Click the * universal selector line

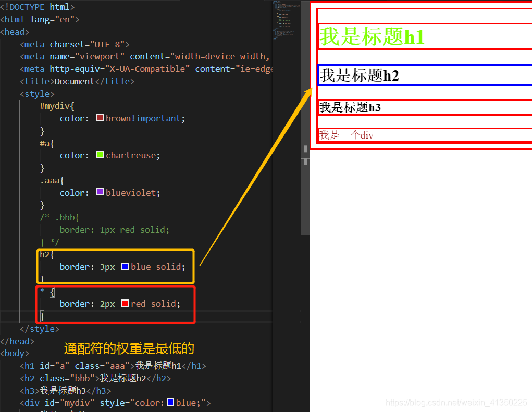pos(47,291)
